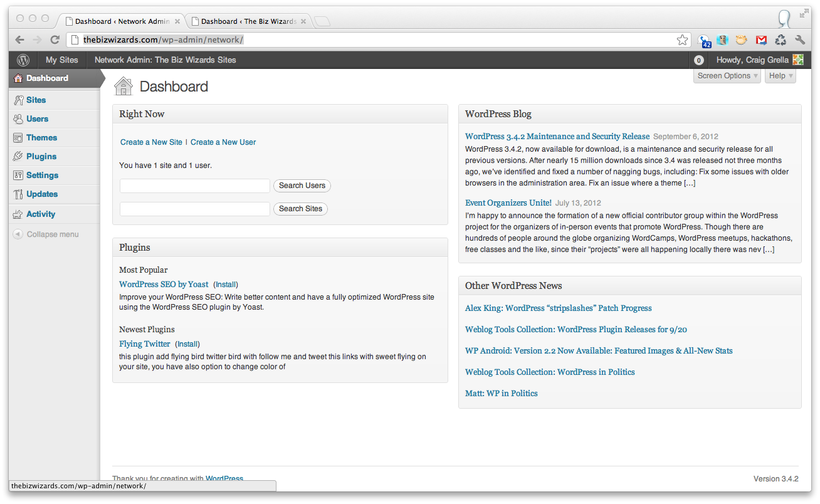Open Network Admin: The Biz Wizards Sites menu

coord(166,60)
